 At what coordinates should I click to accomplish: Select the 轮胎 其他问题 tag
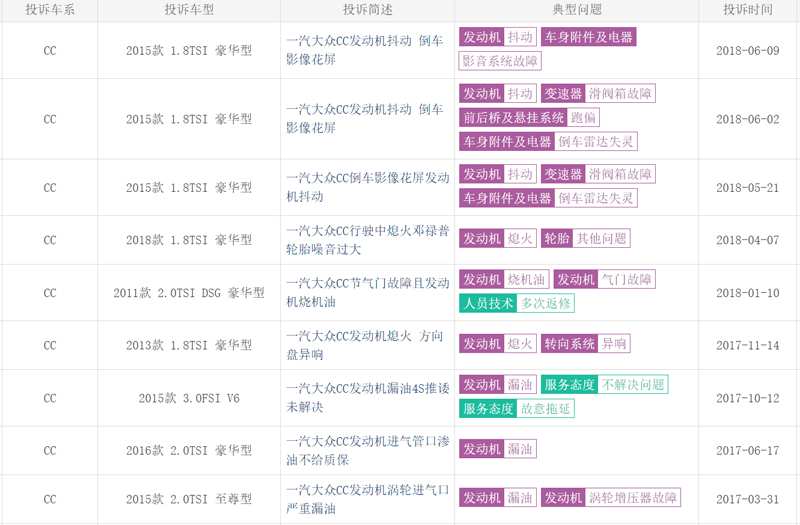coord(586,238)
